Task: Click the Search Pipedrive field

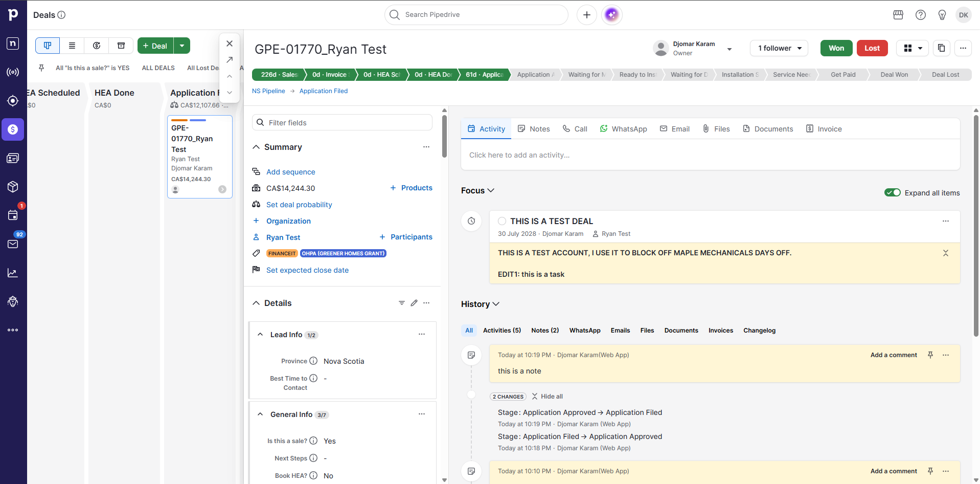Action: coord(476,15)
